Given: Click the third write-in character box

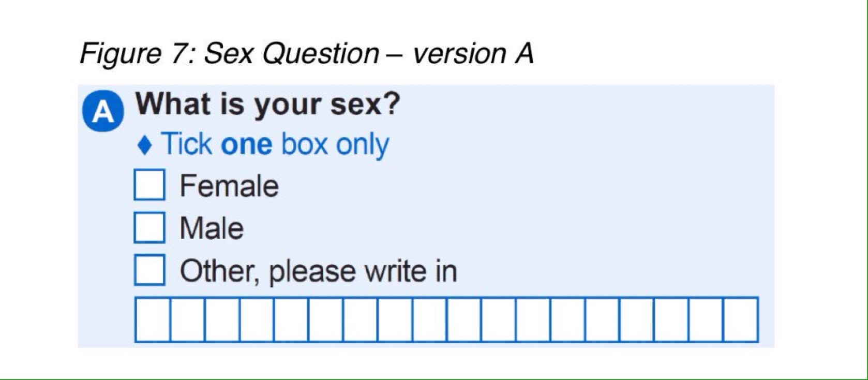Looking at the screenshot, I should click(222, 319).
